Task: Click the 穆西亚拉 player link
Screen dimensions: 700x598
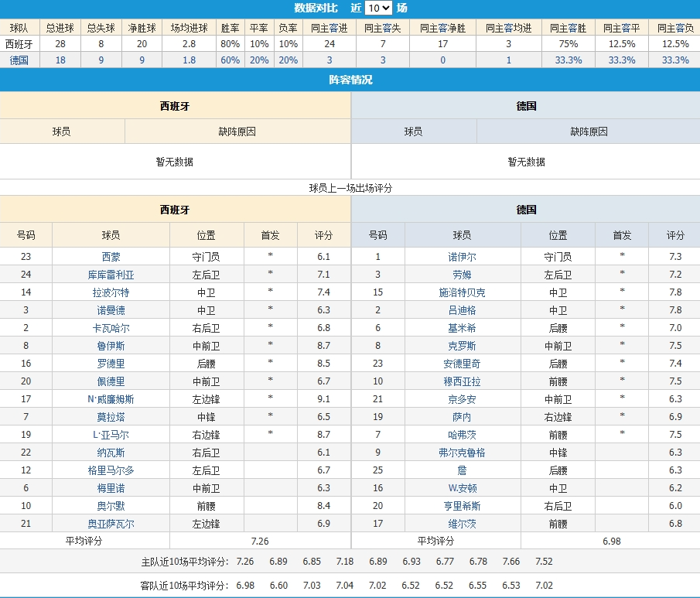Action: (462, 381)
